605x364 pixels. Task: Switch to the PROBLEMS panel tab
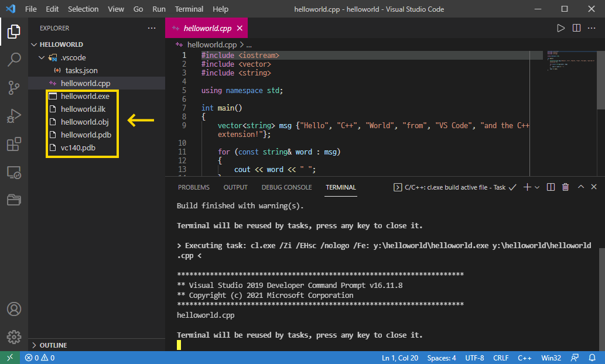(194, 187)
